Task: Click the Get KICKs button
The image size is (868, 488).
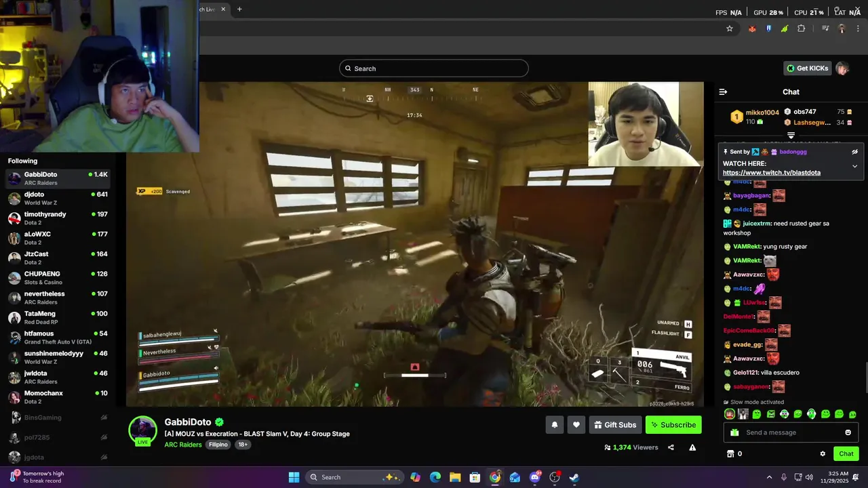Action: (x=808, y=68)
